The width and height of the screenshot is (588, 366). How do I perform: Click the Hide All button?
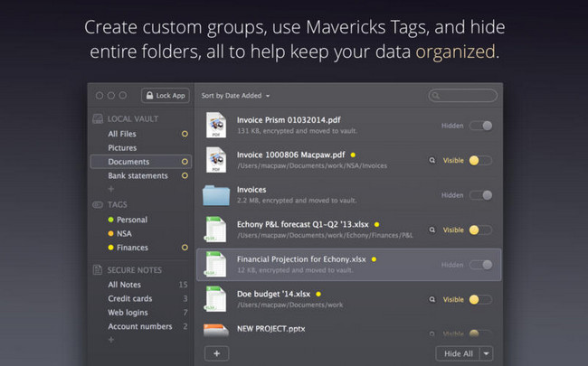[456, 353]
